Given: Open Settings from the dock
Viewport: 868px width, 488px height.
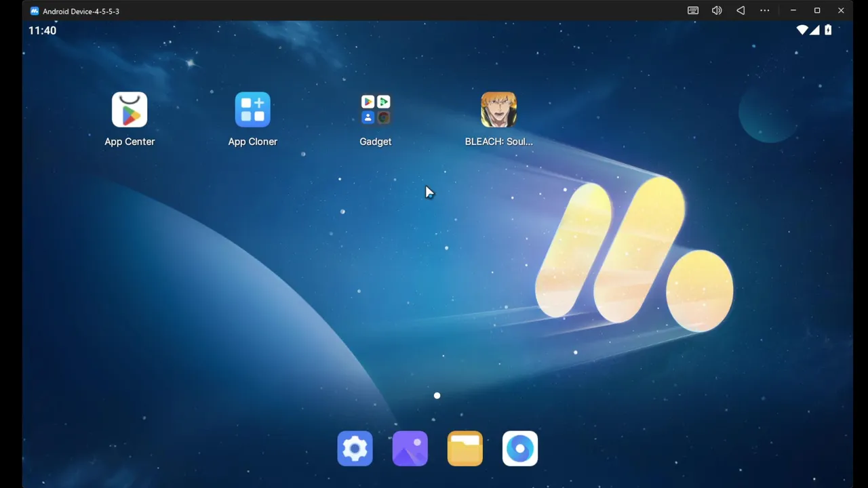Looking at the screenshot, I should point(355,449).
